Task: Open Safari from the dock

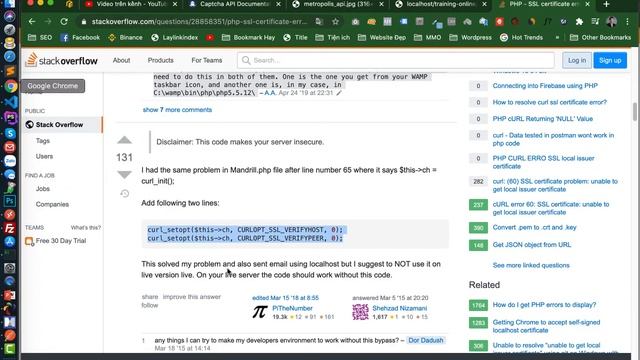Action: coord(10,57)
